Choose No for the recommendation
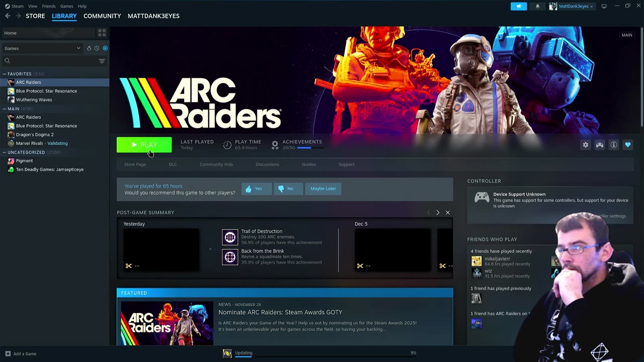644x362 pixels. [288, 189]
